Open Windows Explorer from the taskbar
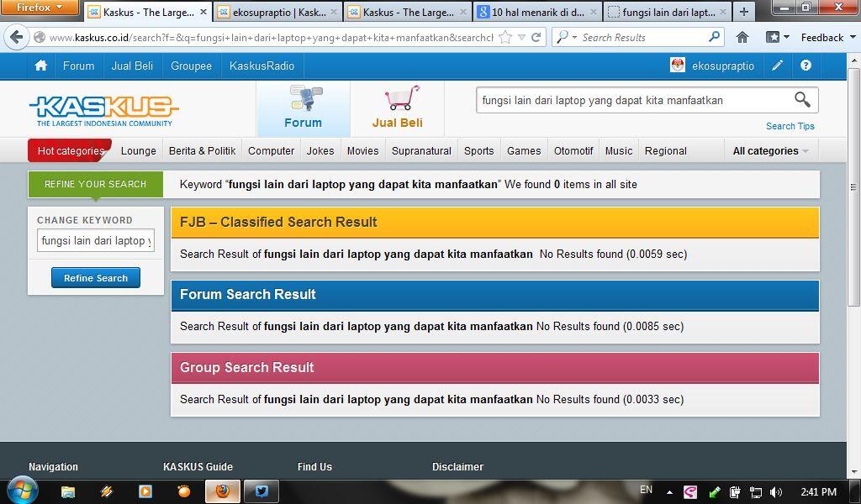Image resolution: width=861 pixels, height=504 pixels. pos(68,491)
